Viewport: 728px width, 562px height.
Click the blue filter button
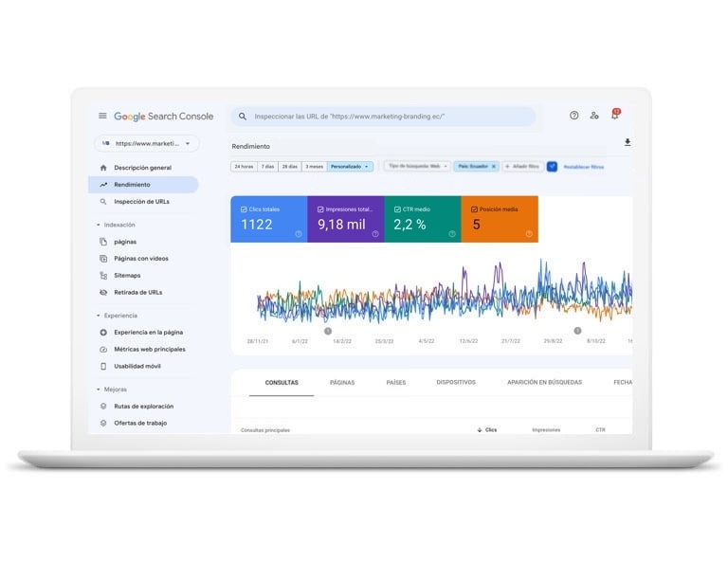click(x=552, y=166)
